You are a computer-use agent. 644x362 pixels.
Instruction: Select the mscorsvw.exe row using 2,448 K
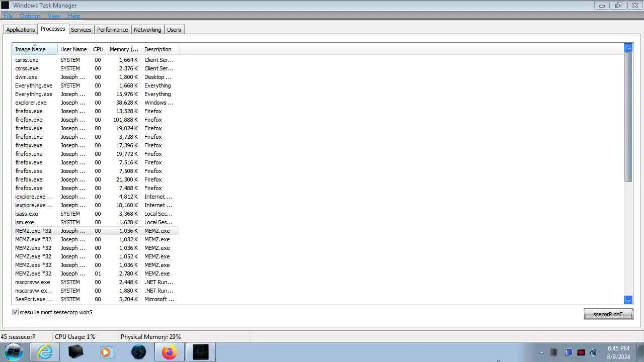96,282
